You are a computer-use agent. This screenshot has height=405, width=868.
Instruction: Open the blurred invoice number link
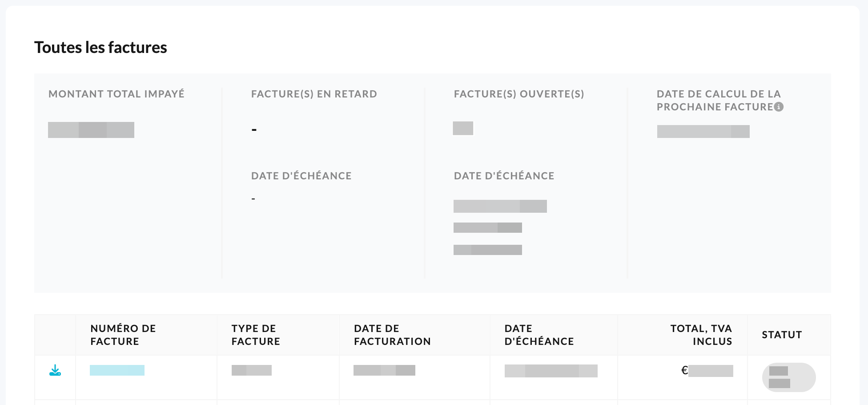click(117, 370)
